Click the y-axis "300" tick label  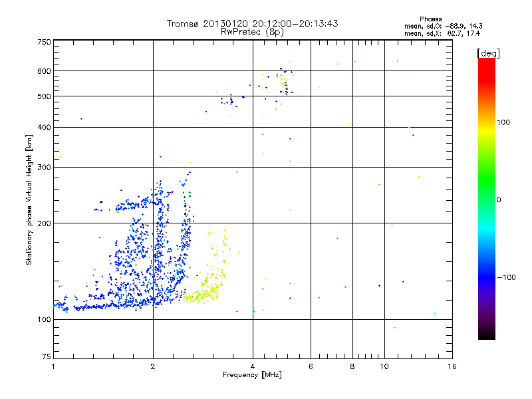44,168
